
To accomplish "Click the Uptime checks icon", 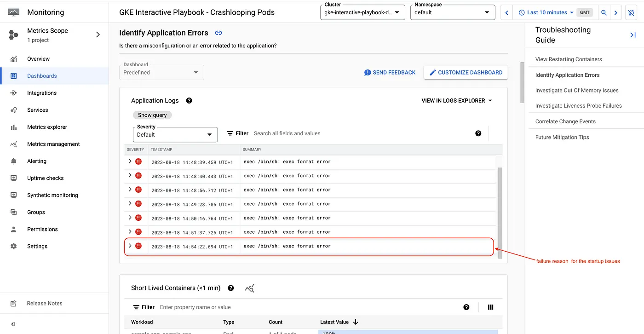I will coord(14,178).
